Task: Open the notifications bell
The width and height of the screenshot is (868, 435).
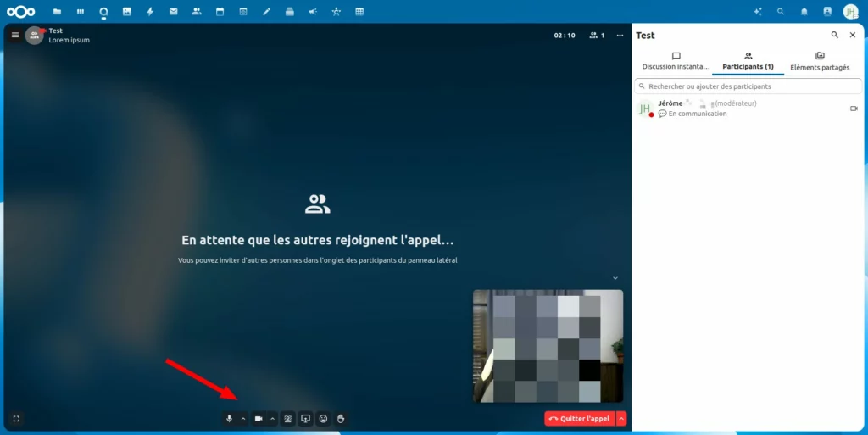Action: 804,12
